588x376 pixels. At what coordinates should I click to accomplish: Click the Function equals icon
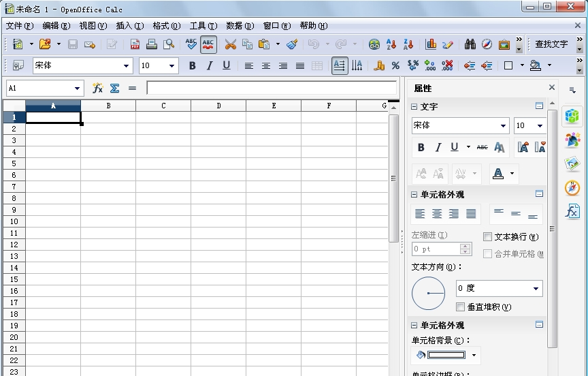[x=132, y=88]
